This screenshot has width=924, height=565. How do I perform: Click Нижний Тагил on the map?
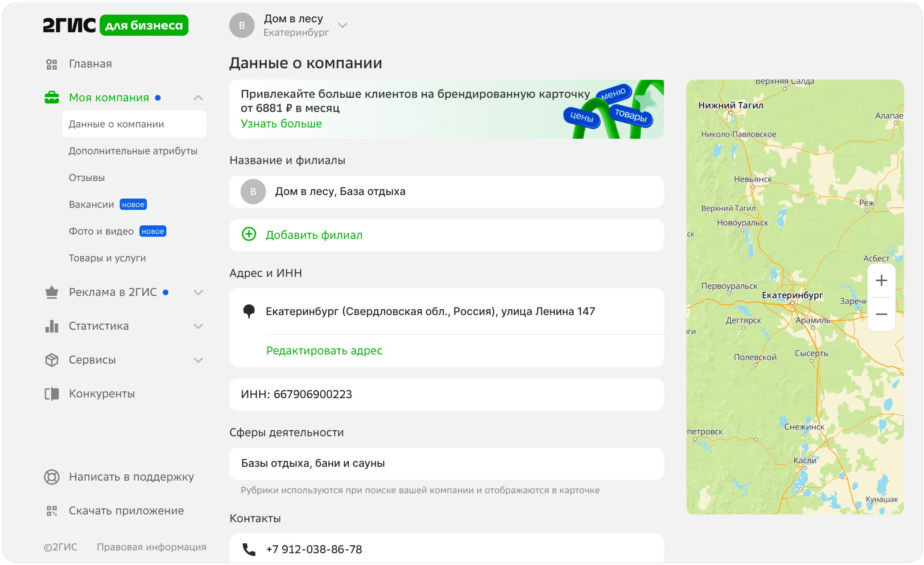point(730,106)
